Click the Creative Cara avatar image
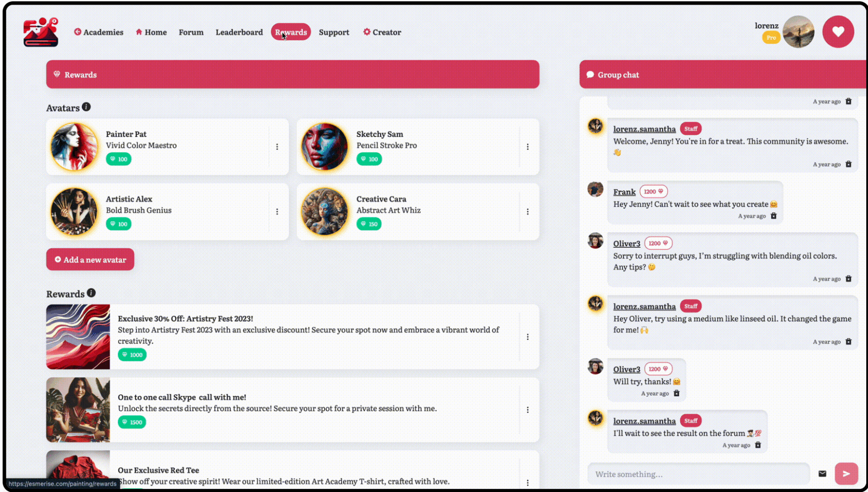Viewport: 868px width, 492px height. coord(325,212)
